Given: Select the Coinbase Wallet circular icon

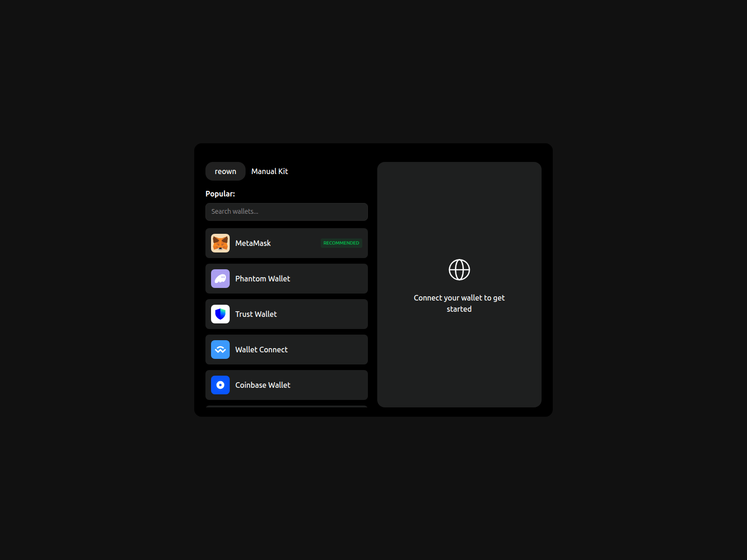Looking at the screenshot, I should (220, 385).
